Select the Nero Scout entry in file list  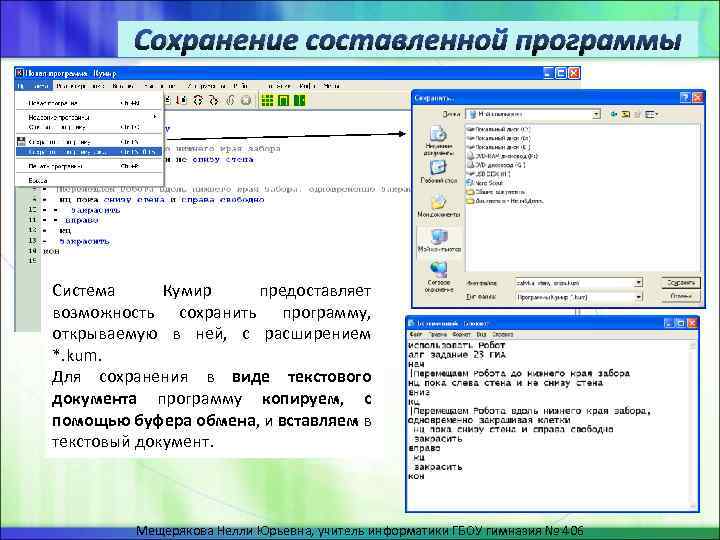[x=485, y=183]
